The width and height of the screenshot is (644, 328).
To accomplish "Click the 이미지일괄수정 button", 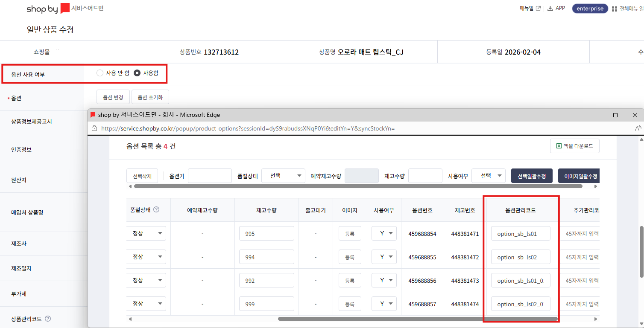I will pyautogui.click(x=579, y=176).
